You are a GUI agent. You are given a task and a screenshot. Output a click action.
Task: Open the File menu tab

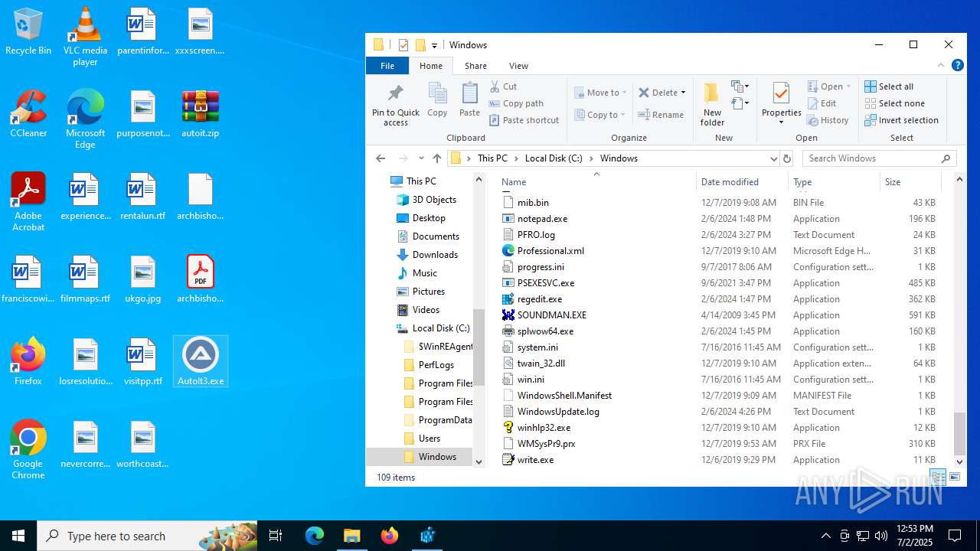(387, 66)
